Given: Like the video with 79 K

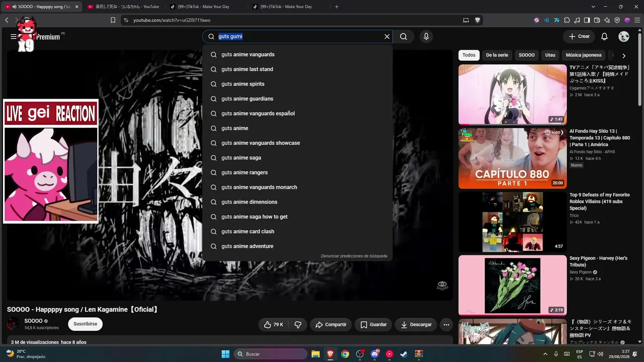Looking at the screenshot, I should (273, 325).
